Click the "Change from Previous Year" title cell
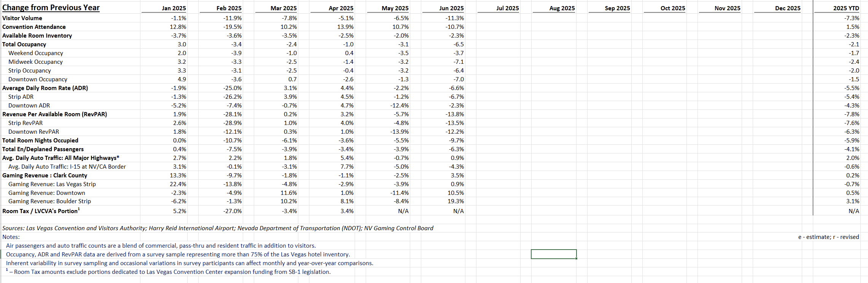868x283 pixels. (51, 8)
